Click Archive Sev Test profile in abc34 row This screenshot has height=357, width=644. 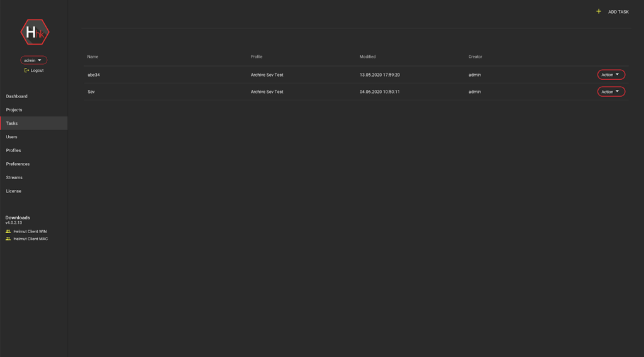point(267,75)
